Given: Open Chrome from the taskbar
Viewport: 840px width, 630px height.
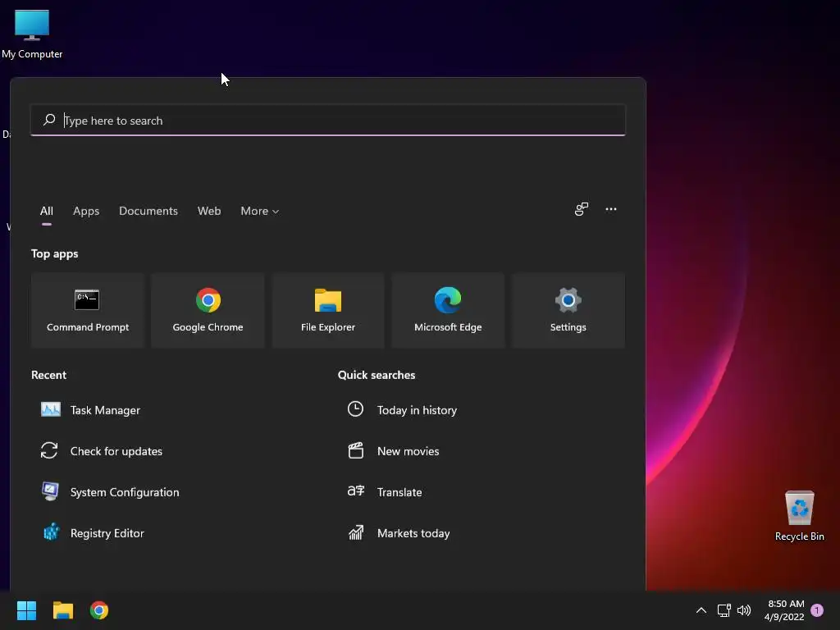Looking at the screenshot, I should [99, 610].
